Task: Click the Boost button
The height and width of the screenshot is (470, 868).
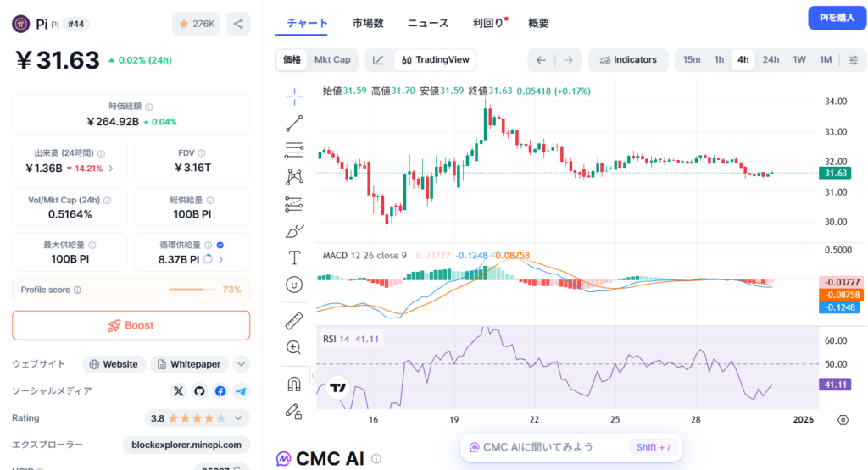Action: click(x=131, y=325)
